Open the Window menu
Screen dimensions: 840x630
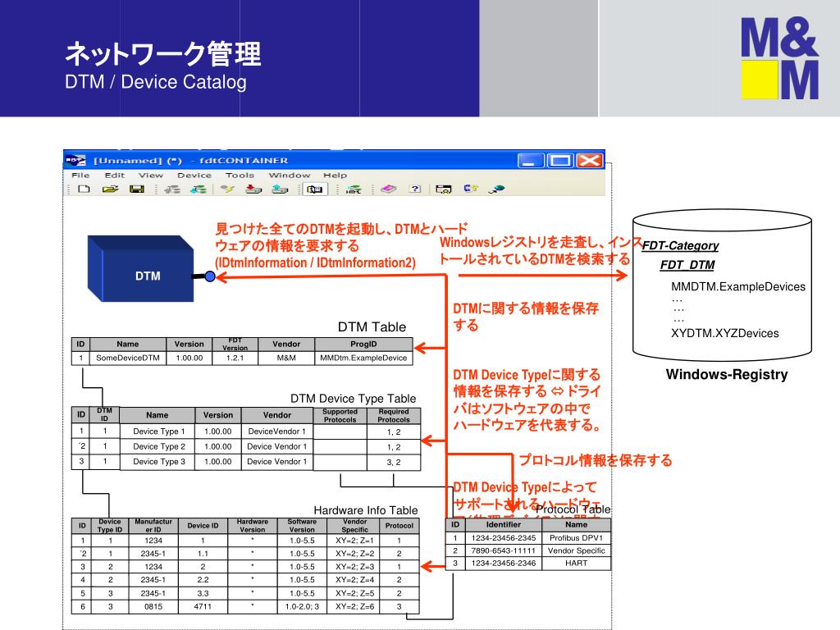click(290, 175)
